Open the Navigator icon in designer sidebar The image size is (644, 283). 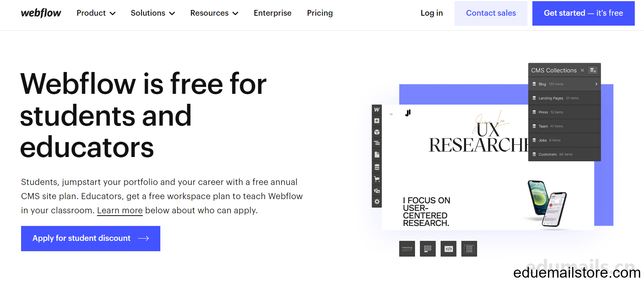coord(377,143)
